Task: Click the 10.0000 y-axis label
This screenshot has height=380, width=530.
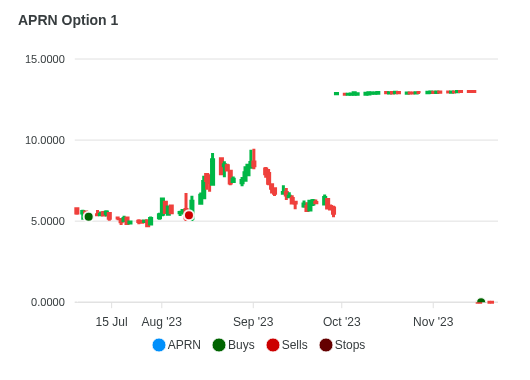Action: (45, 140)
